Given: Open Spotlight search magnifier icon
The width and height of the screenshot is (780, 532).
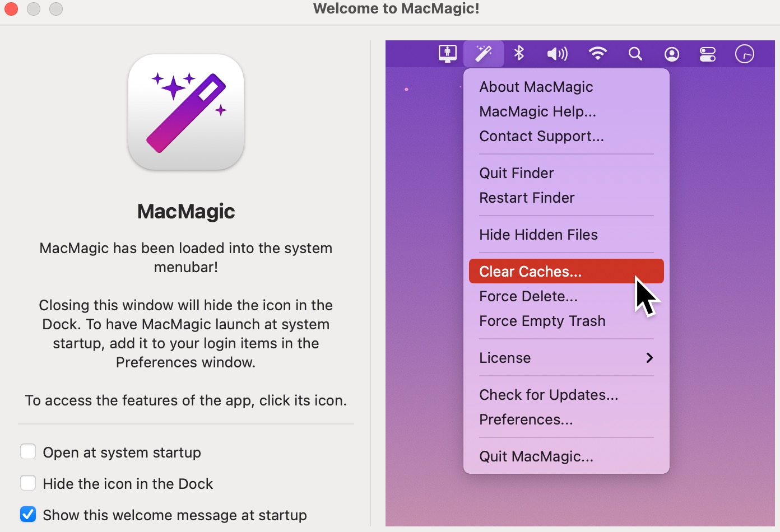Looking at the screenshot, I should coord(635,54).
